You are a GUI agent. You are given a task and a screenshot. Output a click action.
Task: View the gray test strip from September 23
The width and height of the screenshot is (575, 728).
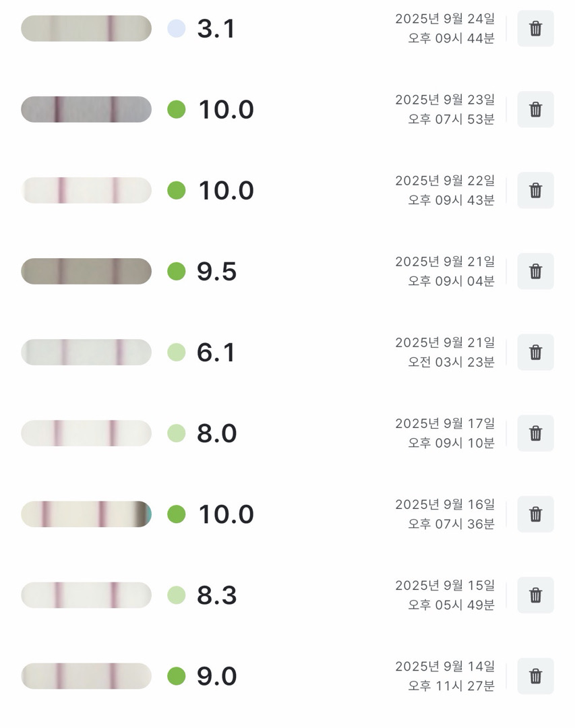86,110
